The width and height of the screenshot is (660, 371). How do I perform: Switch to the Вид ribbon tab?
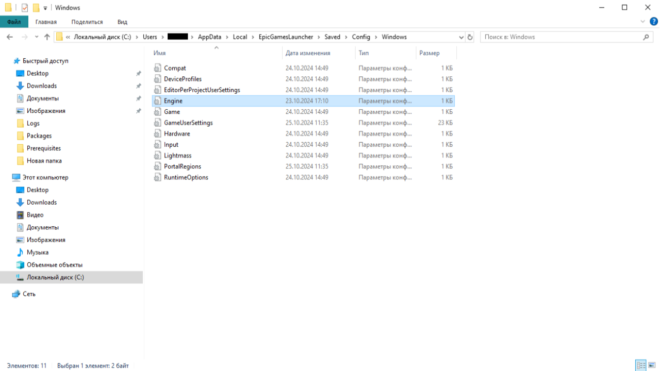tap(122, 22)
